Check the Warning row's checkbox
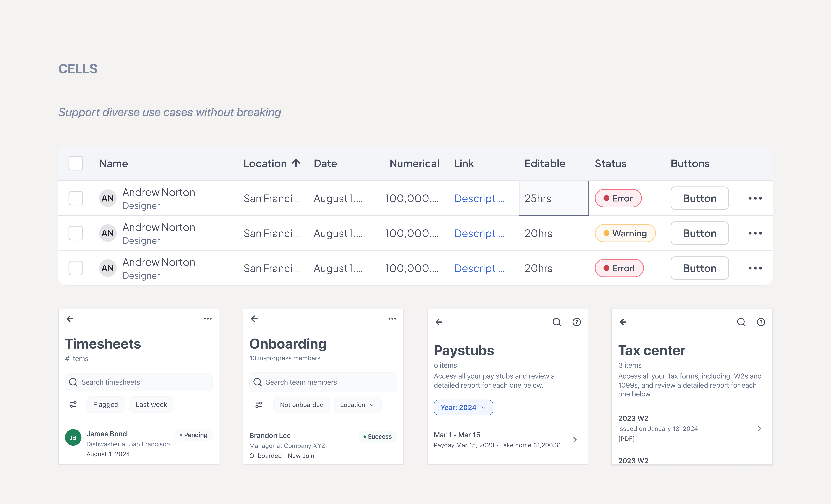The image size is (831, 504). tap(76, 233)
